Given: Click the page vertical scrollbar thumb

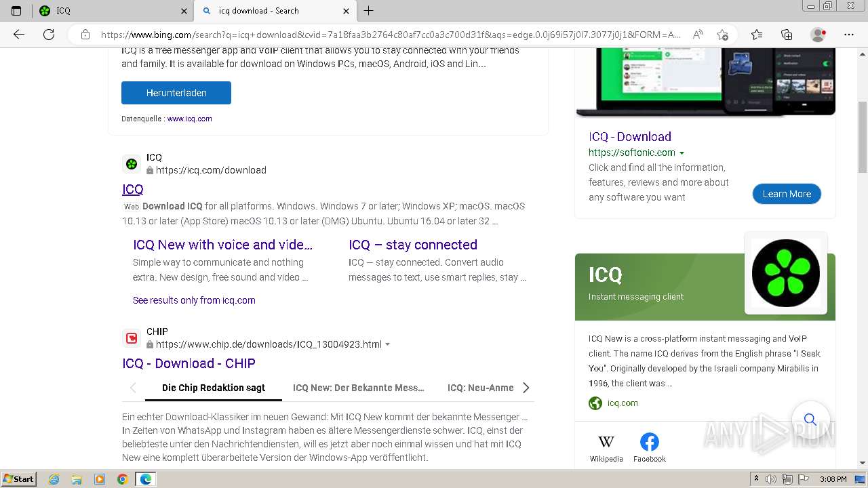Looking at the screenshot, I should click(863, 137).
